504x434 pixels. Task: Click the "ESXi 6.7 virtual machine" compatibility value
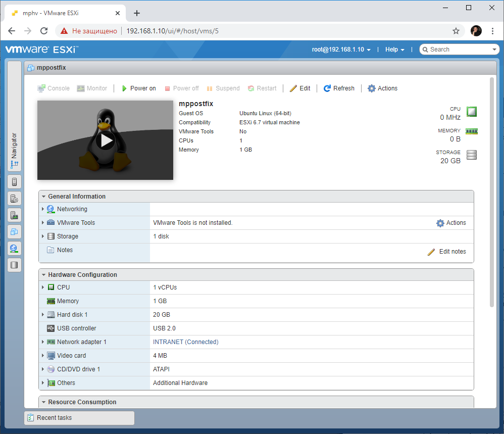[x=269, y=122]
